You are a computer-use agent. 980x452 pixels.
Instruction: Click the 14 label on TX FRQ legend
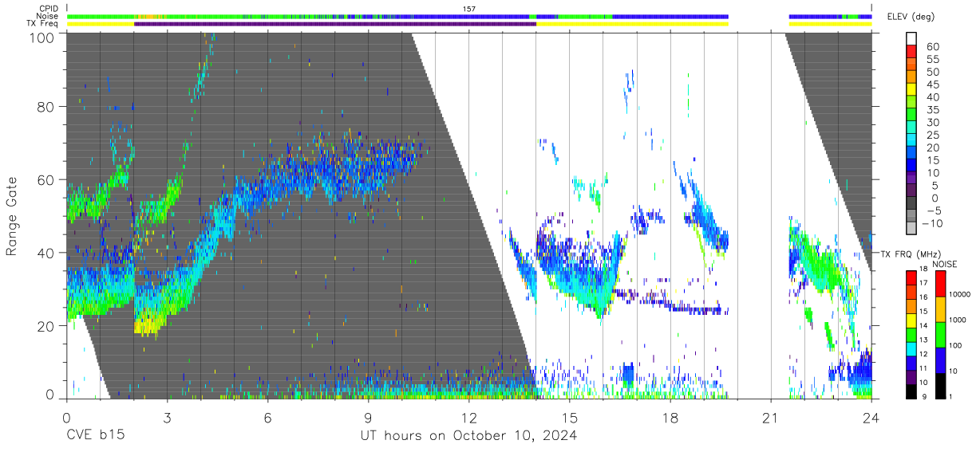point(924,328)
